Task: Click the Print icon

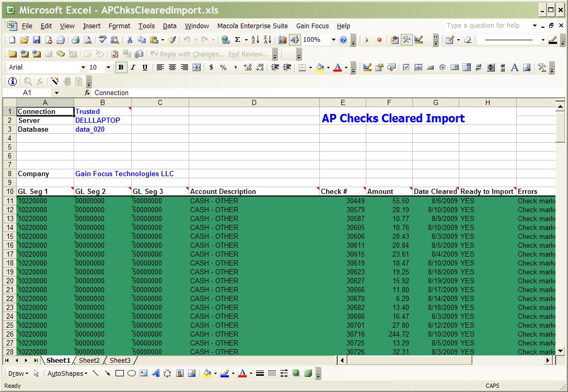Action: click(75, 40)
